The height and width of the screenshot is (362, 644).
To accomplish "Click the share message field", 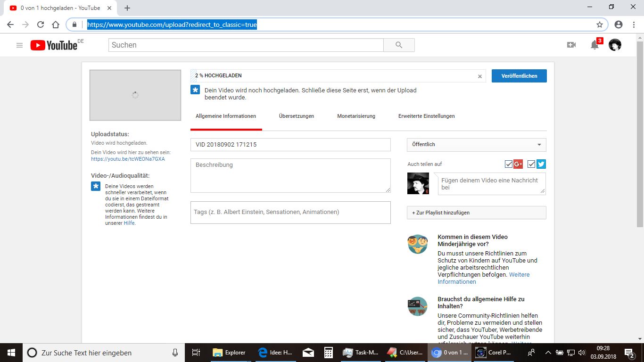I will pos(492,184).
